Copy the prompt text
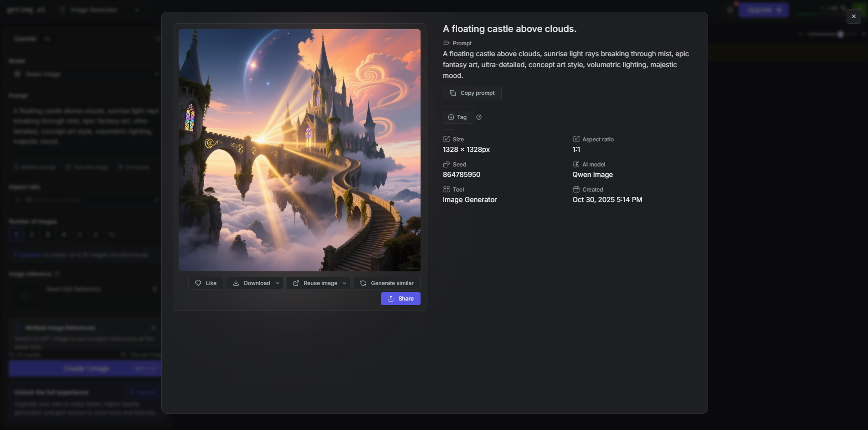 point(472,93)
